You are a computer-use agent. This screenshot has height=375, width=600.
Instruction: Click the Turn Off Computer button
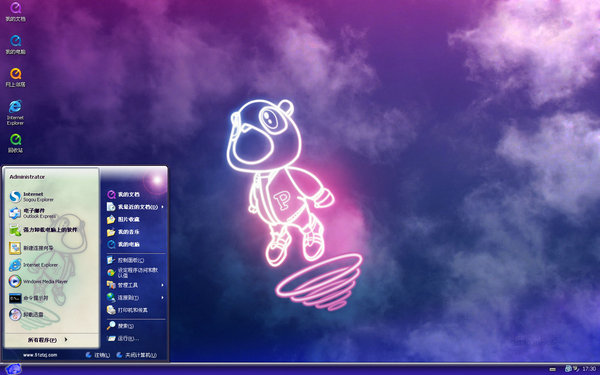(136, 355)
